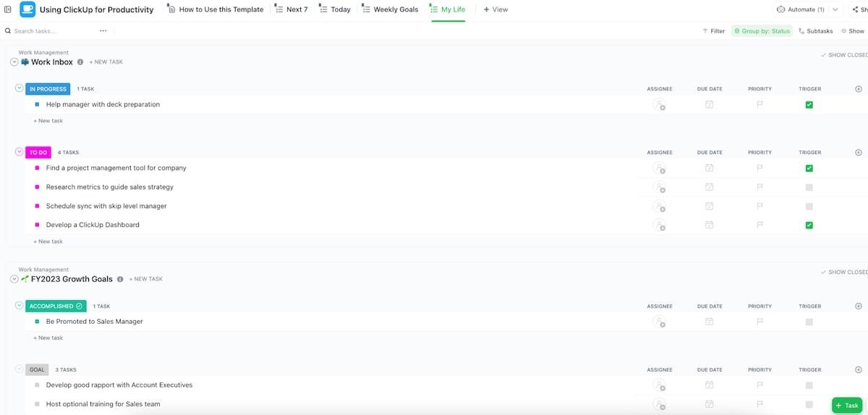
Task: Click the magenta status square for Develop a ClickUp Dashboard
Action: point(37,225)
